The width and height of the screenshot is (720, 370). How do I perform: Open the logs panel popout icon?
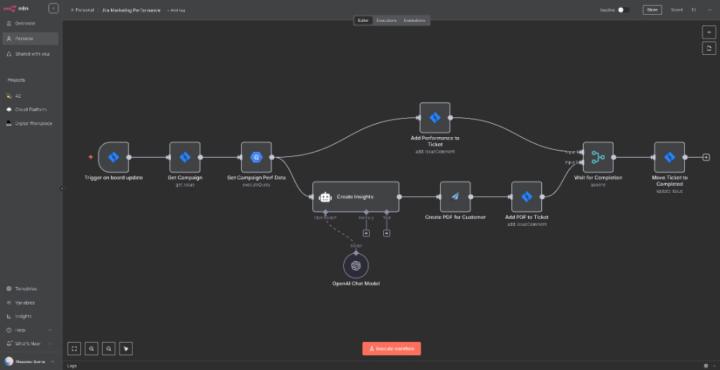coord(706,366)
